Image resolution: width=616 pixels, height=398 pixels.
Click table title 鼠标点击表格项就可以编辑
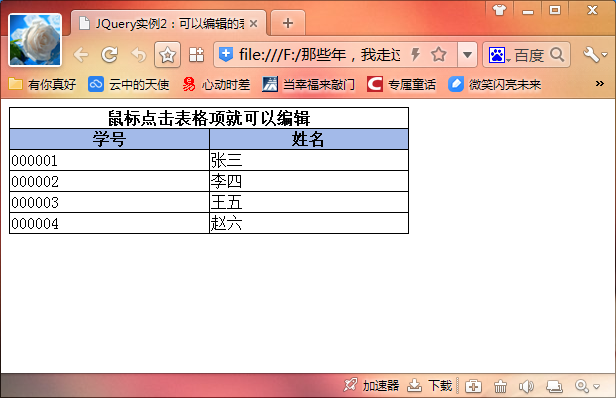(x=209, y=118)
